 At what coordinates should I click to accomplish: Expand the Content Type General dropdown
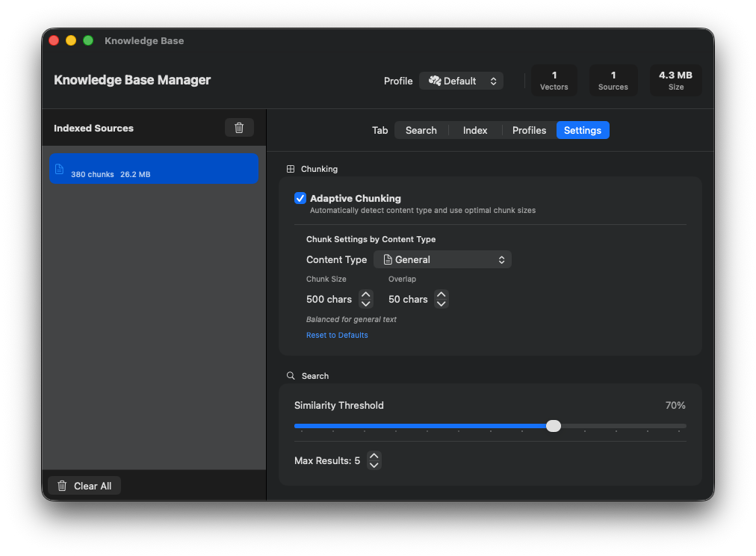pyautogui.click(x=442, y=259)
